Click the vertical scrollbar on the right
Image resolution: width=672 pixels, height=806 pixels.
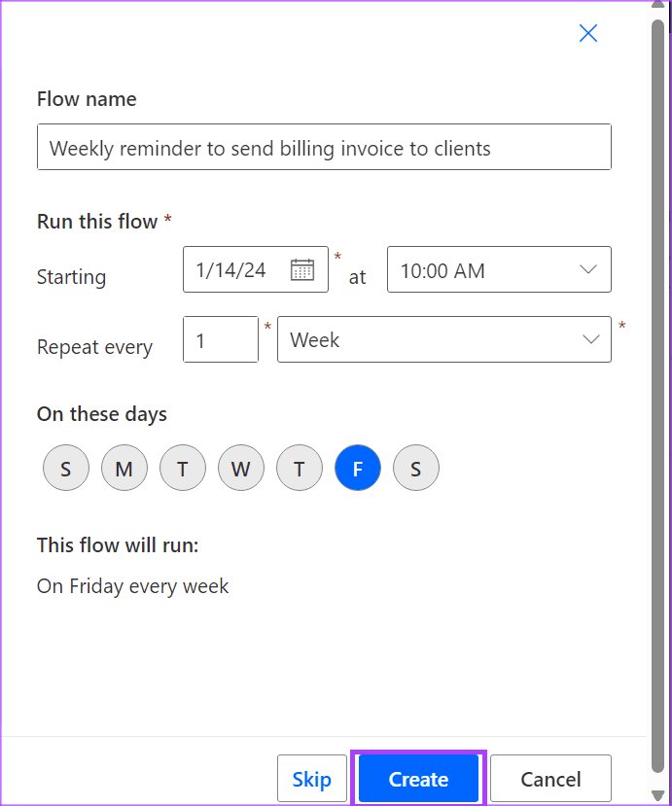(657, 389)
